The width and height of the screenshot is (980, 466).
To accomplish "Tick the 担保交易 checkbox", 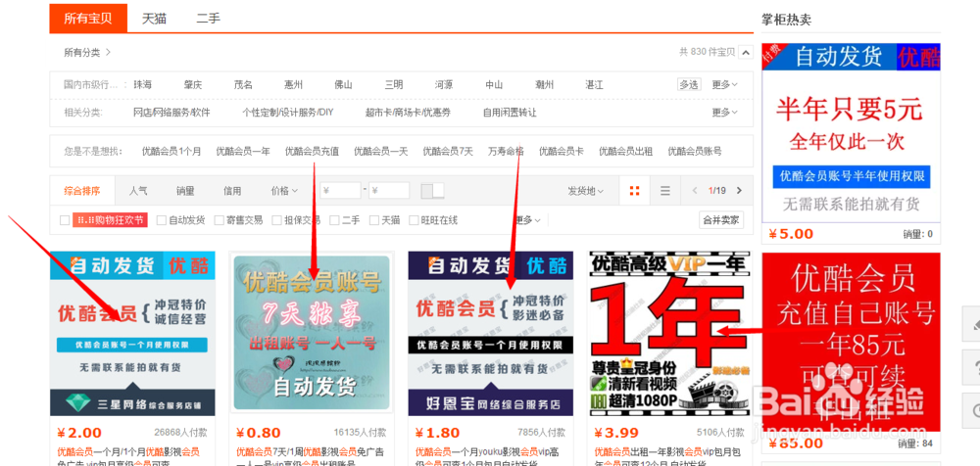I will [276, 220].
